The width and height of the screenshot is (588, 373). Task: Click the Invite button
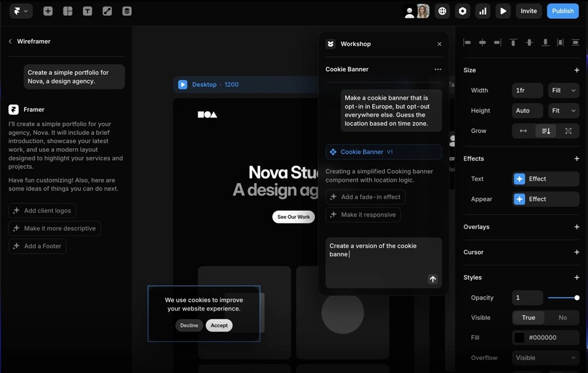click(x=529, y=11)
